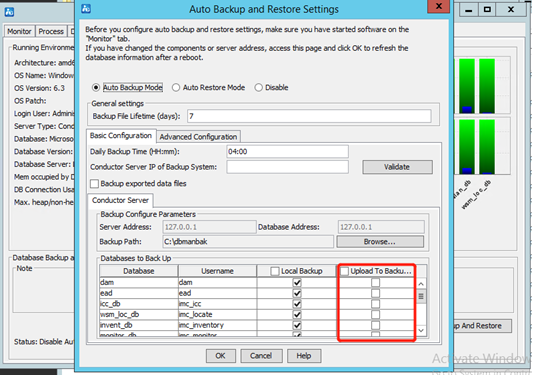Viewport: 533px width, 376px height.
Task: Click the background window's app icon
Action: [x=9, y=12]
